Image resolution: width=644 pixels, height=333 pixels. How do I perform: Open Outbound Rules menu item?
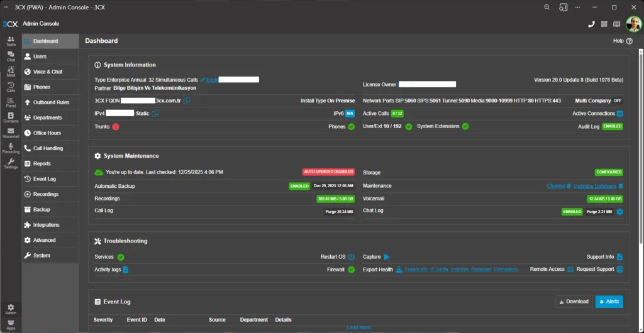click(50, 102)
